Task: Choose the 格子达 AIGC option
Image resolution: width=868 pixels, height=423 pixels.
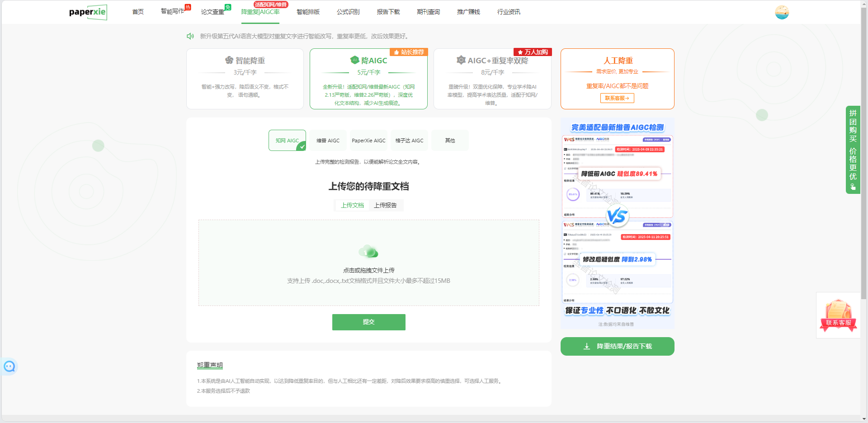Action: tap(409, 141)
